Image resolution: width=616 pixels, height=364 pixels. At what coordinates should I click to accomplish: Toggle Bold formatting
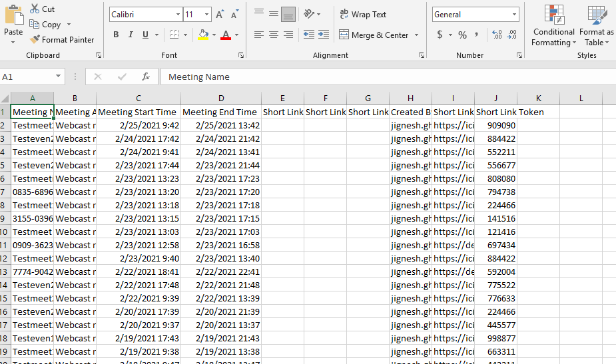point(116,35)
